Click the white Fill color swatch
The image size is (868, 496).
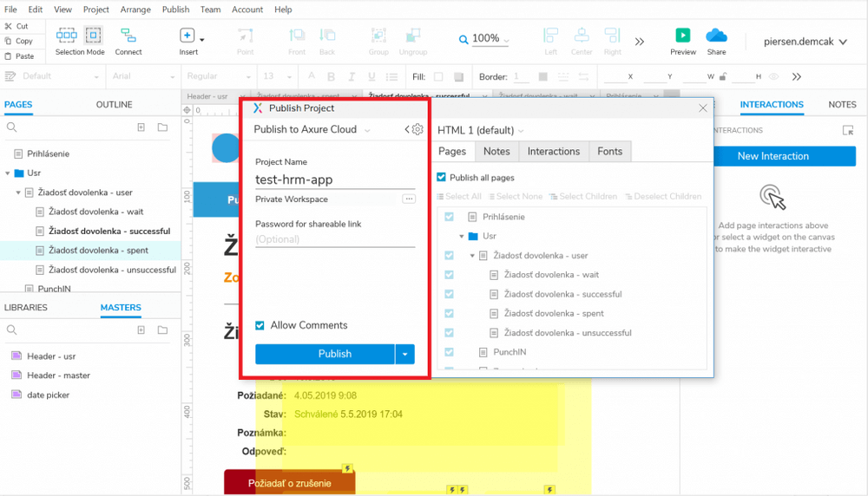click(x=438, y=77)
